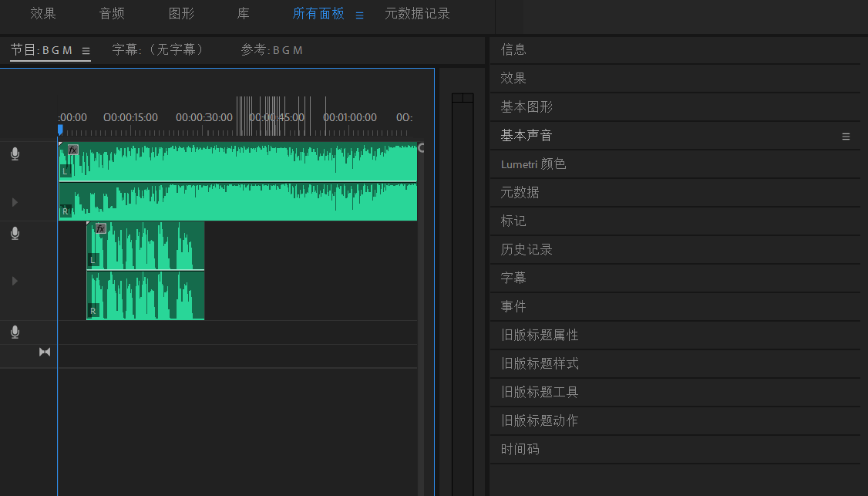This screenshot has width=868, height=496.
Task: Expand the 标记 panel
Action: tap(675, 221)
